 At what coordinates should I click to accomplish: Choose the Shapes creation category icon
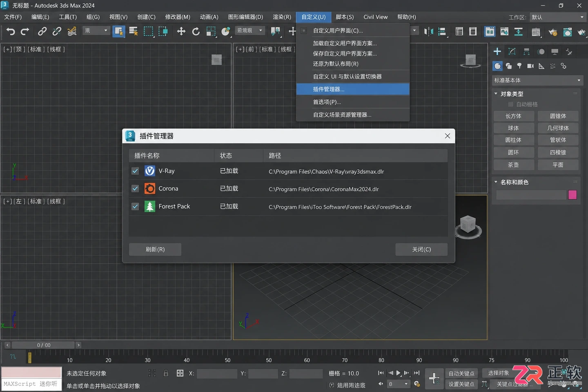coord(508,66)
